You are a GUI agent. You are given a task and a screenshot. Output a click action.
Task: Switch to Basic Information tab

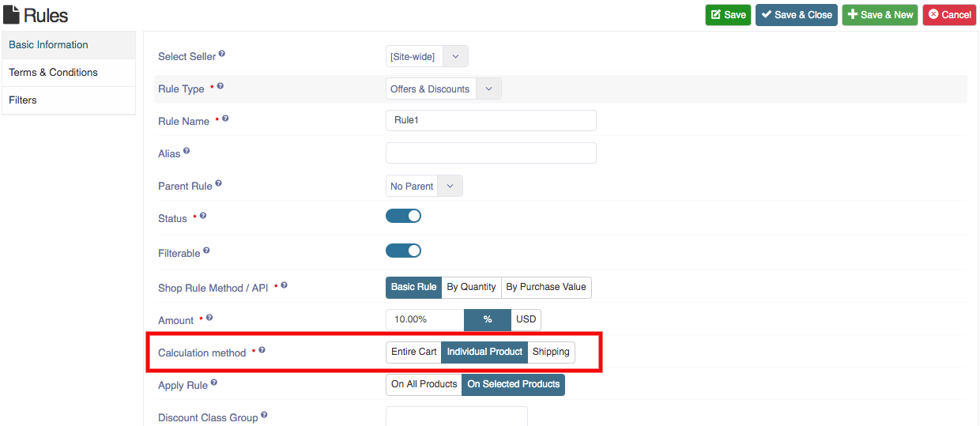click(x=69, y=45)
